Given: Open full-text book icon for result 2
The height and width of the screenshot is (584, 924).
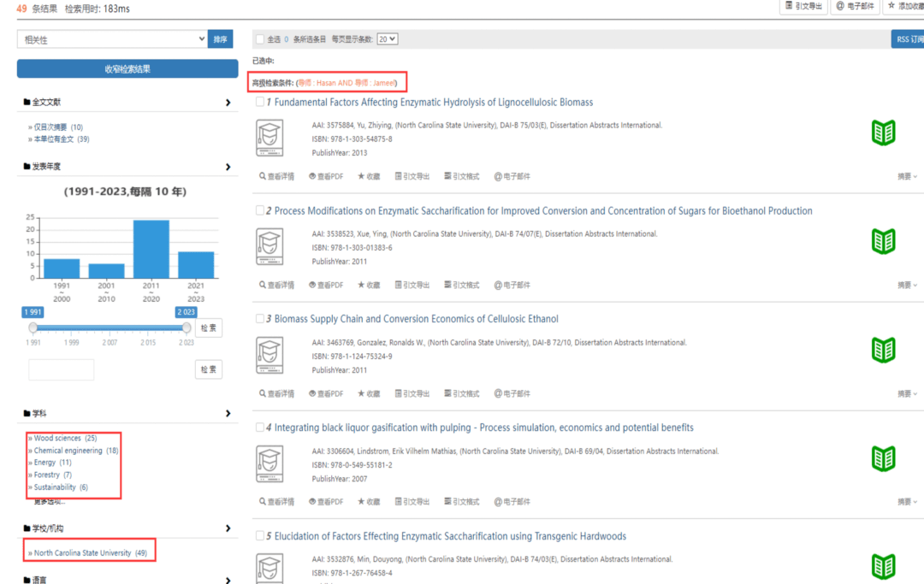Looking at the screenshot, I should 883,241.
